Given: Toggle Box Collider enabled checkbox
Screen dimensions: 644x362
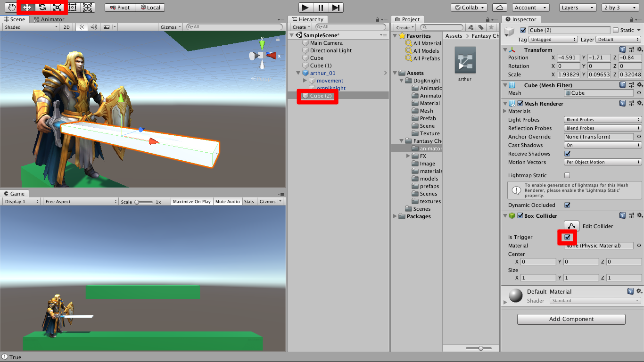Looking at the screenshot, I should point(520,215).
